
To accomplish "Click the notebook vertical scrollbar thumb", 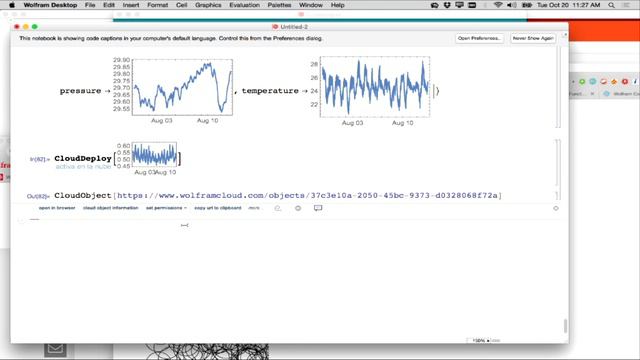I will pos(565,326).
